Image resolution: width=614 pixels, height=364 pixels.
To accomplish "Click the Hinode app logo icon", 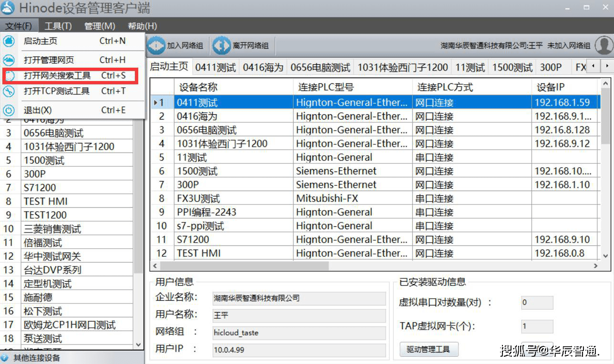I will pos(8,8).
